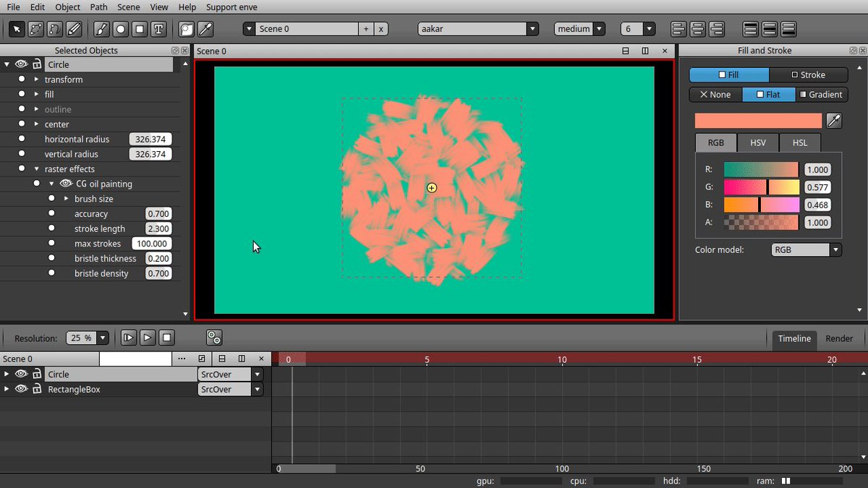The image size is (868, 488).
Task: Hide Circle in Selected Objects panel
Action: pyautogui.click(x=21, y=64)
